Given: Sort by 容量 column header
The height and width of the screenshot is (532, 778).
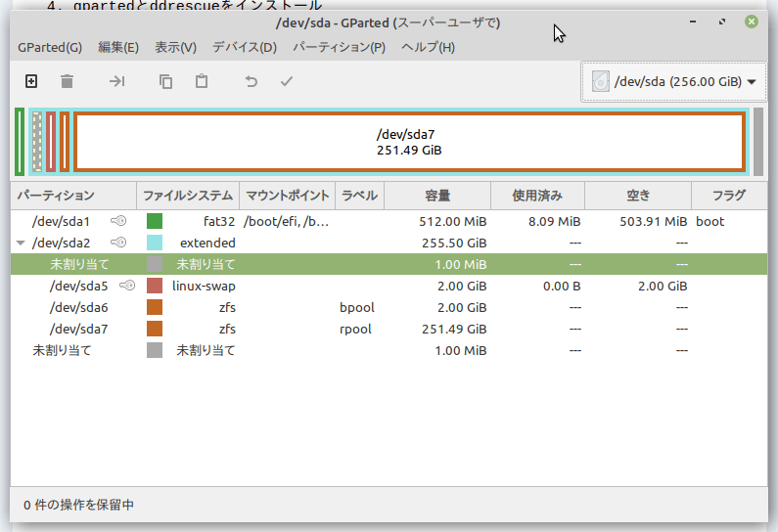Looking at the screenshot, I should pyautogui.click(x=437, y=196).
